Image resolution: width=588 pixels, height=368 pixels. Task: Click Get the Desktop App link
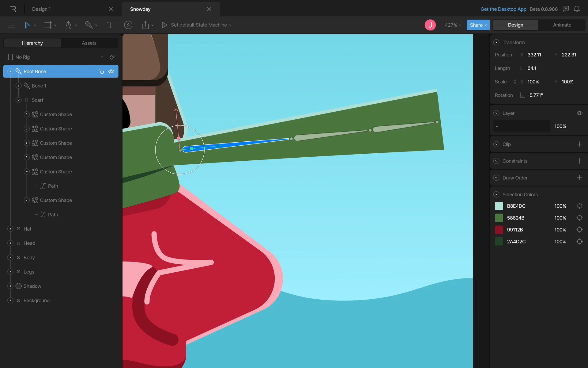[503, 9]
